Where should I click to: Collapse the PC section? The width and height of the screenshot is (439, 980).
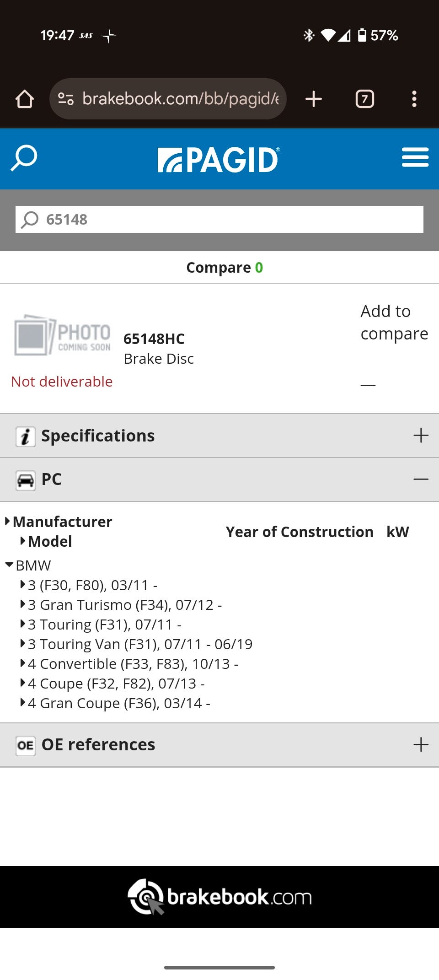pos(421,479)
